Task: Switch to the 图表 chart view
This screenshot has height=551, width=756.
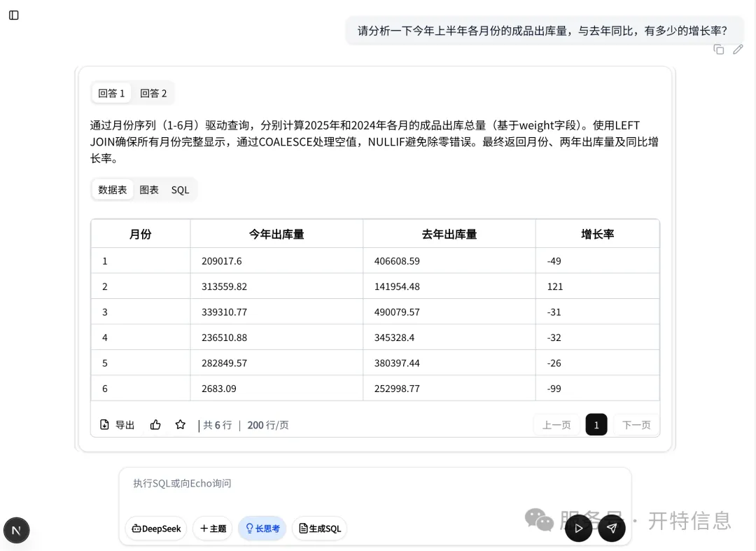Action: (149, 190)
